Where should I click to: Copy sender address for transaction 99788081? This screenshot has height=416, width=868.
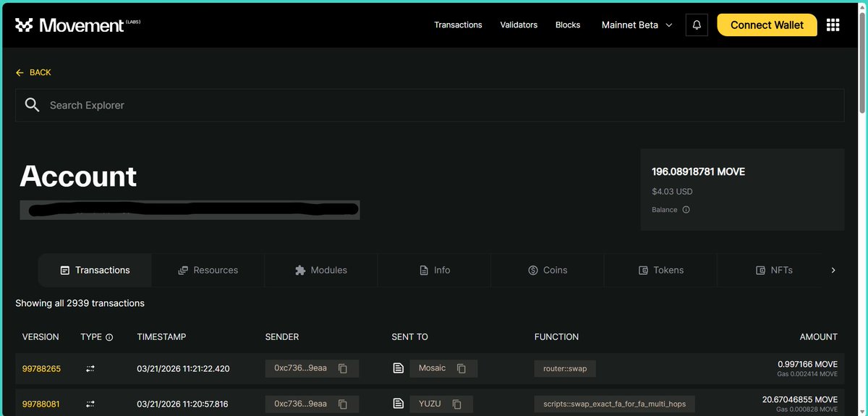coord(343,404)
